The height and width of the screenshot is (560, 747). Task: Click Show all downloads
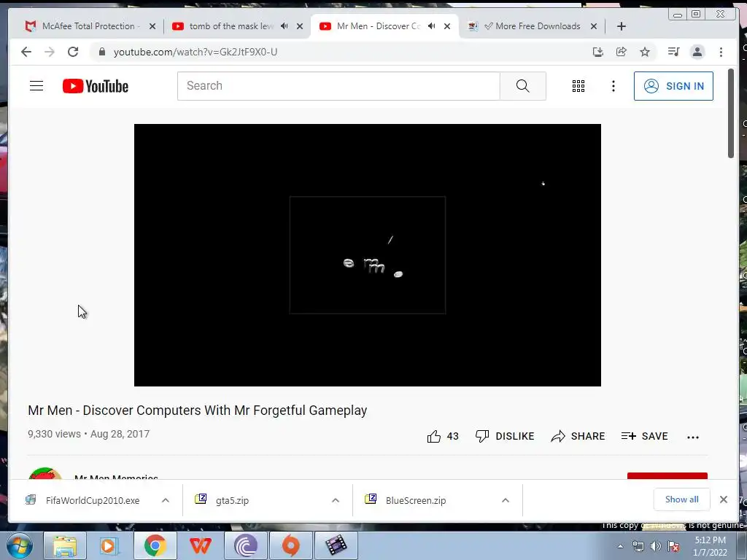[682, 499]
